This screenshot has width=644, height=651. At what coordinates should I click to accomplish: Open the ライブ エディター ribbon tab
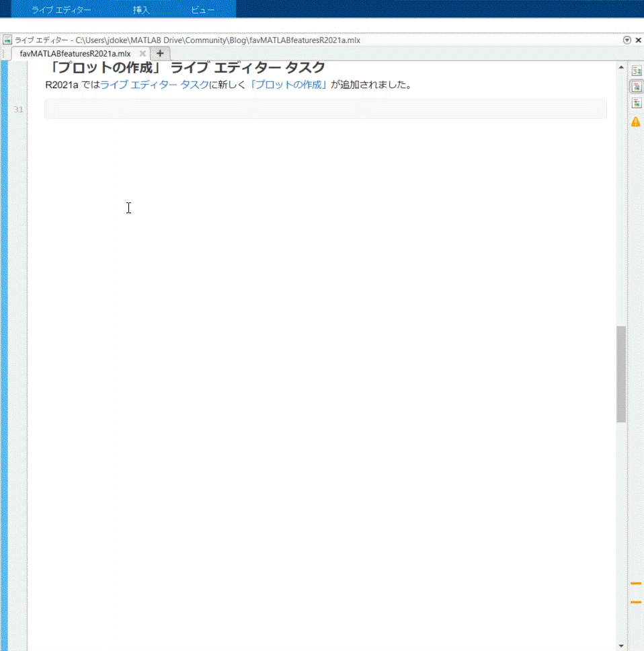(61, 10)
